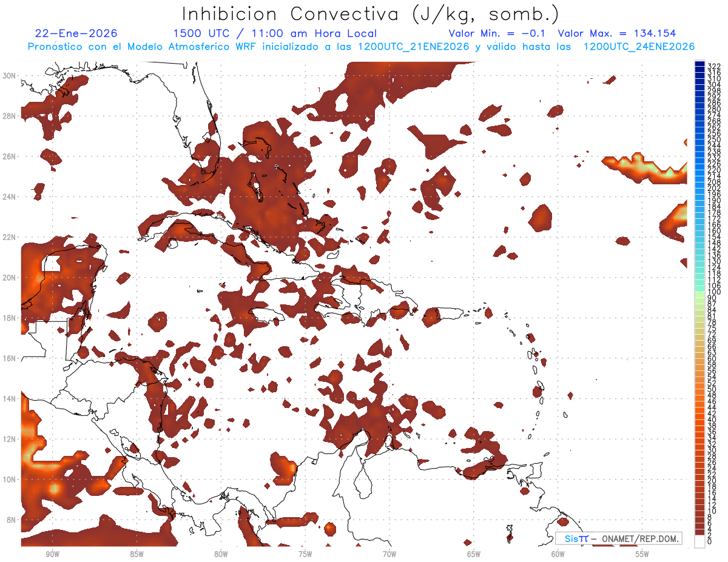
Task: Click the 'SisTT - ONAMET/REP.DOM.' logo box
Action: pos(619,538)
